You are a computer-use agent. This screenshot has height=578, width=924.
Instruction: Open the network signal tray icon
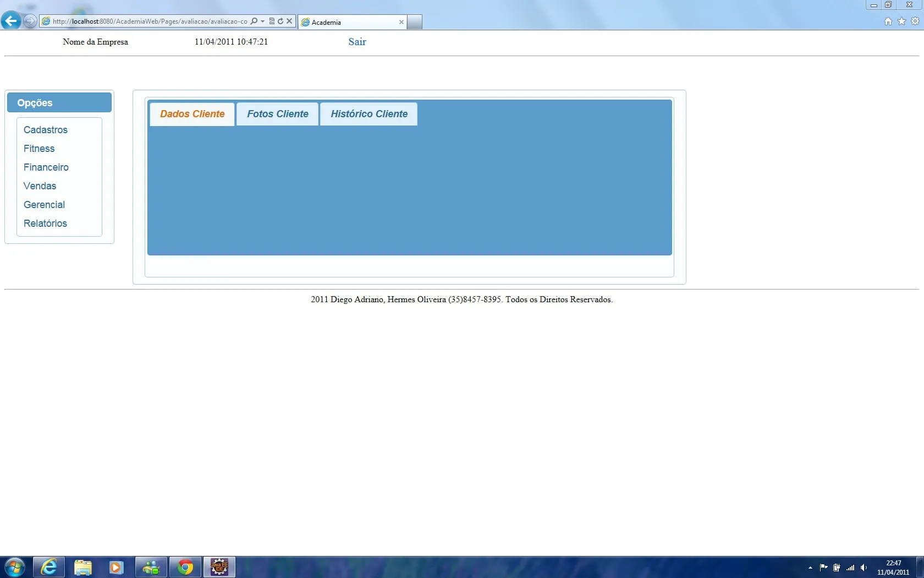[x=850, y=568]
